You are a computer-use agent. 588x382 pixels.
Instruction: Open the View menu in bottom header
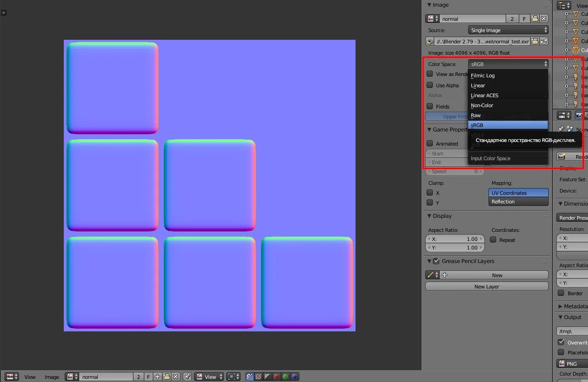[30, 377]
